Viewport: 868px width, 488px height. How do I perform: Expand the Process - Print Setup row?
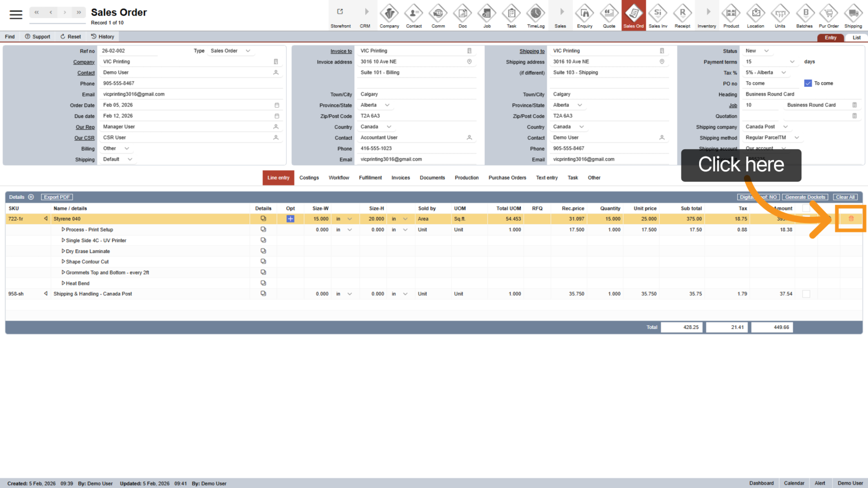[x=63, y=229]
